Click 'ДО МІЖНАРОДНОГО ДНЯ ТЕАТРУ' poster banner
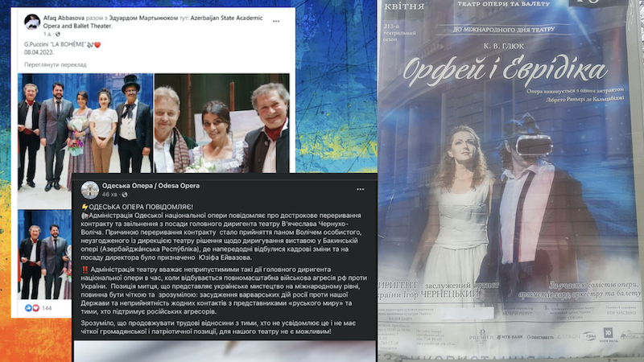This screenshot has width=644, height=362. (x=504, y=30)
